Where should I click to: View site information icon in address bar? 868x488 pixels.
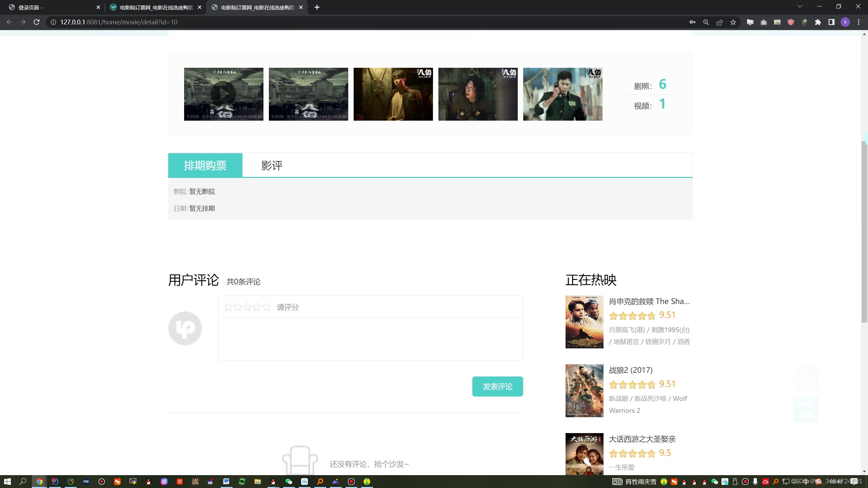pyautogui.click(x=53, y=22)
